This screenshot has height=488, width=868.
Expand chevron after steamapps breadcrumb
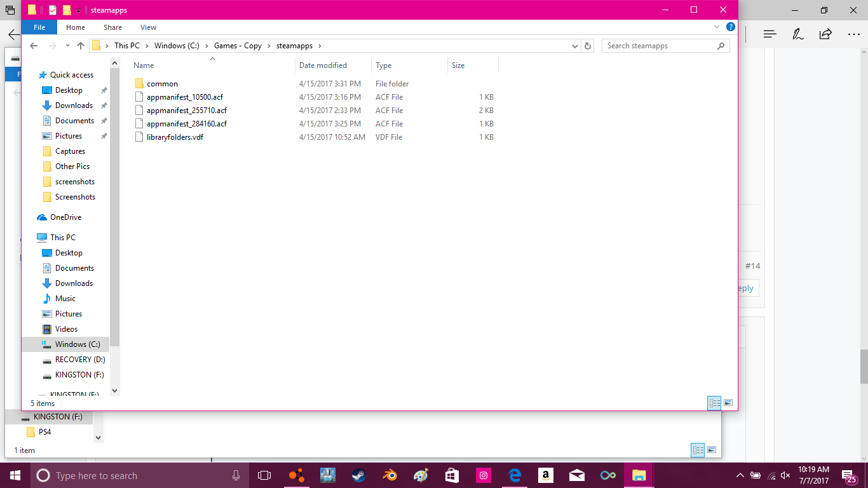320,46
